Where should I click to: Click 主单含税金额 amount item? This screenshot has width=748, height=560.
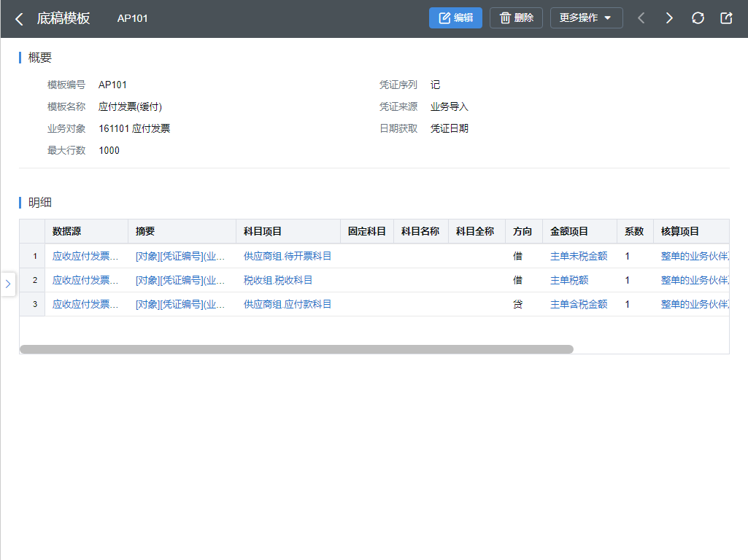coord(579,304)
